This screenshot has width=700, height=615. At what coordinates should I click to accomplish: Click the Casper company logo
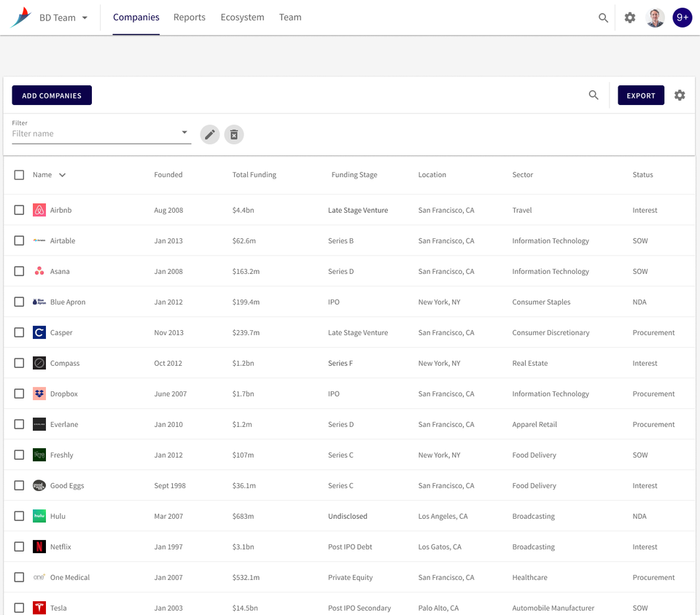39,332
